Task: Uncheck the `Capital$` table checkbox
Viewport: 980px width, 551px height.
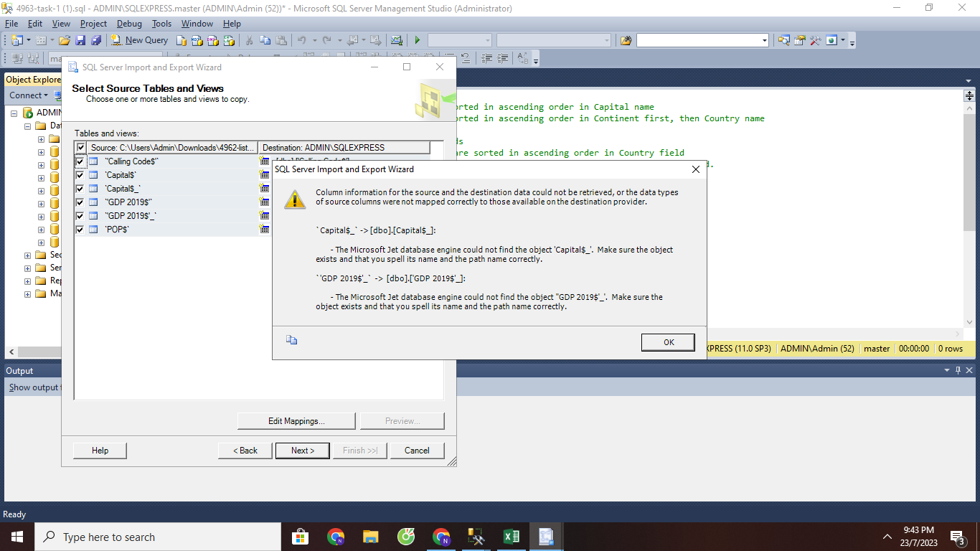Action: 80,175
